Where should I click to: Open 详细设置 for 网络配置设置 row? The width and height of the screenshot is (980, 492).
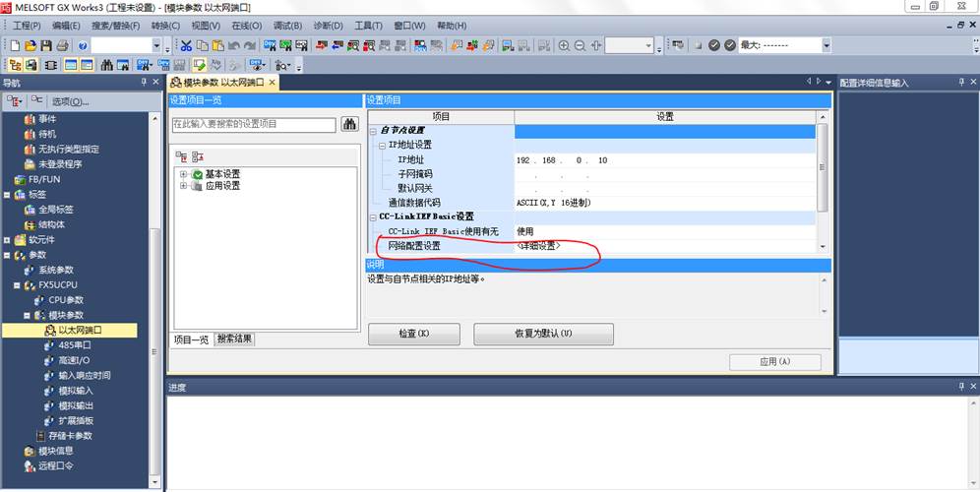538,245
